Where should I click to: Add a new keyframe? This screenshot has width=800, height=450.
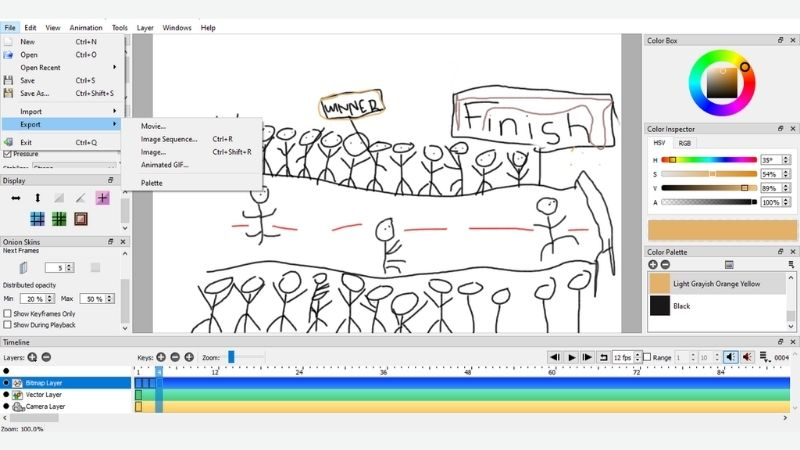[161, 357]
